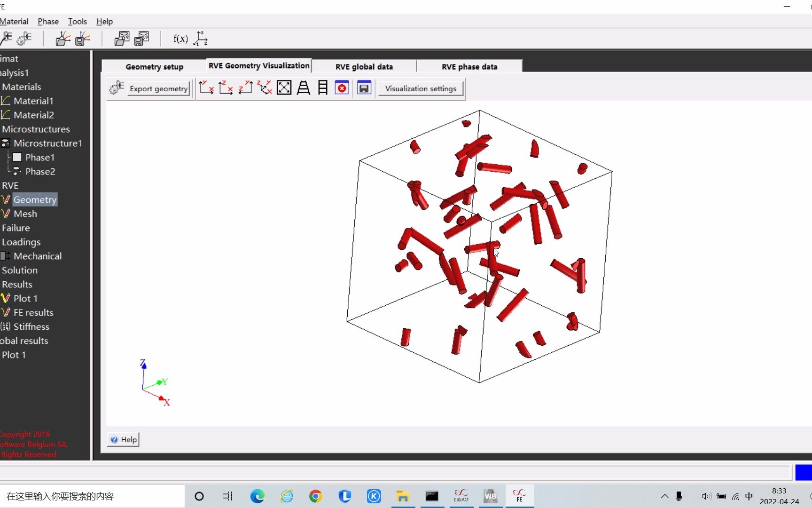Open Visualization settings
This screenshot has height=508, width=812.
point(420,88)
